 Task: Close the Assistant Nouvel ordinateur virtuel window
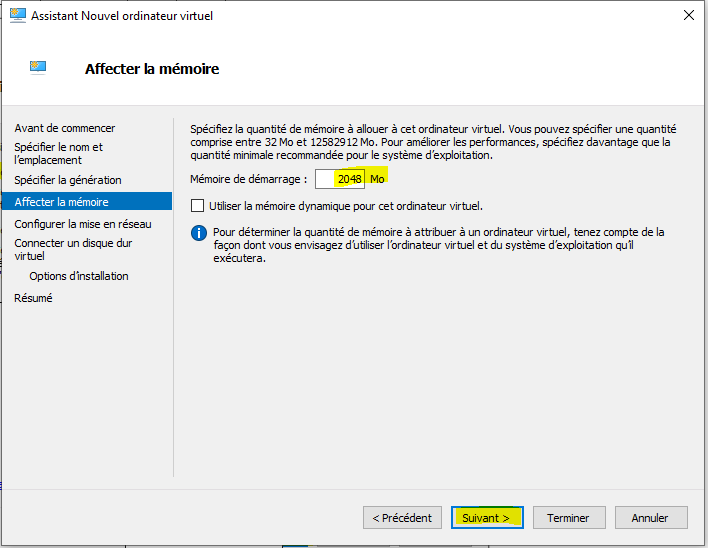(x=689, y=15)
